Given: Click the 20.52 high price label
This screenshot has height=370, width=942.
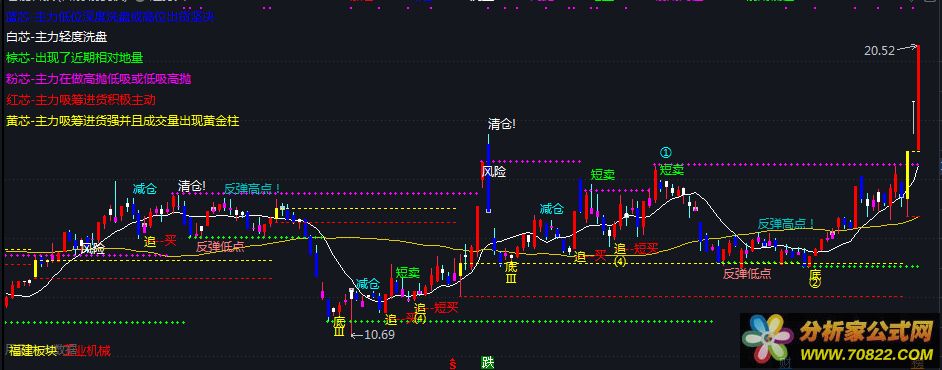Looking at the screenshot, I should pyautogui.click(x=880, y=51).
